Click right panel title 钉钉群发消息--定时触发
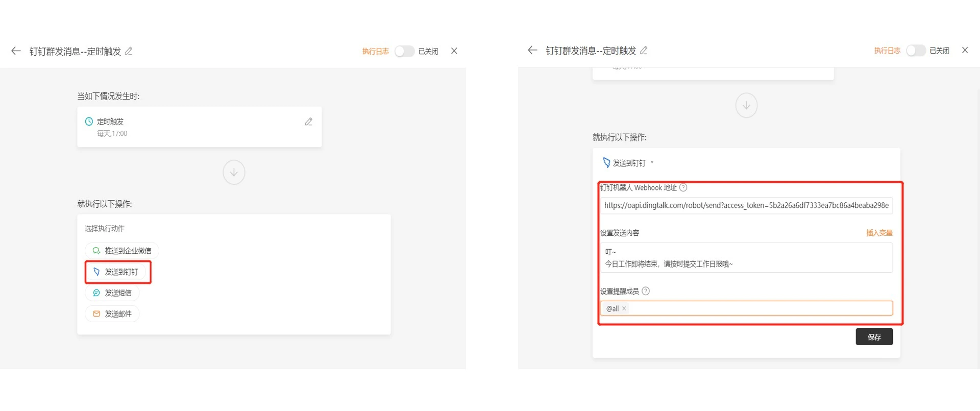The height and width of the screenshot is (411, 980). coord(591,51)
